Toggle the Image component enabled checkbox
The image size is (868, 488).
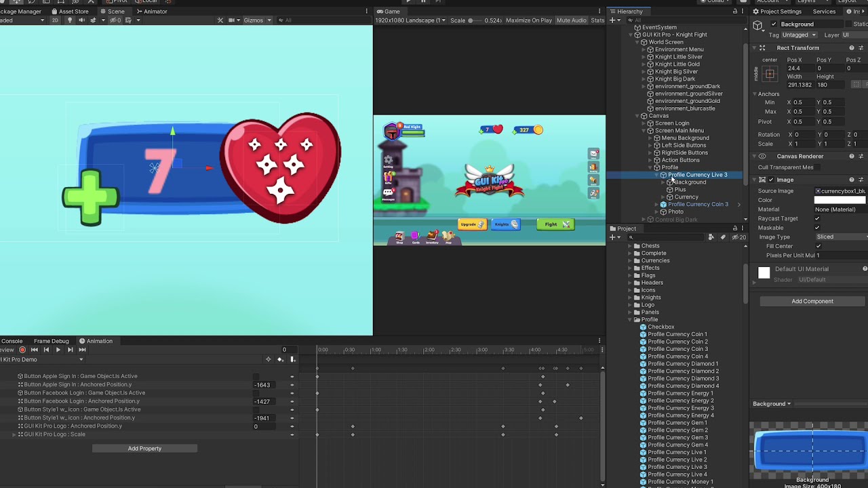click(x=770, y=180)
